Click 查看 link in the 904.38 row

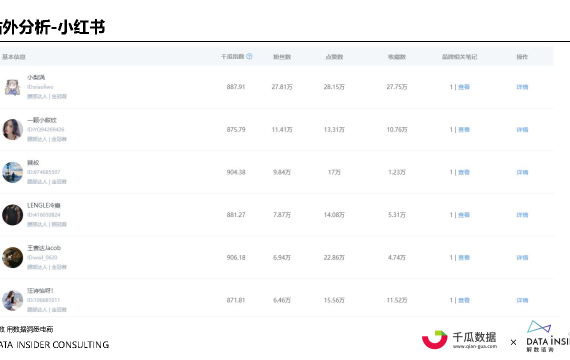[464, 172]
